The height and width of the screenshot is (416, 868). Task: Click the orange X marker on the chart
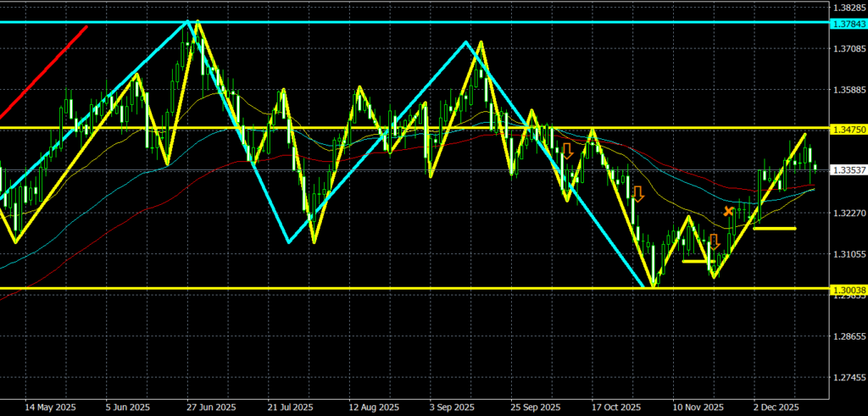tap(728, 210)
